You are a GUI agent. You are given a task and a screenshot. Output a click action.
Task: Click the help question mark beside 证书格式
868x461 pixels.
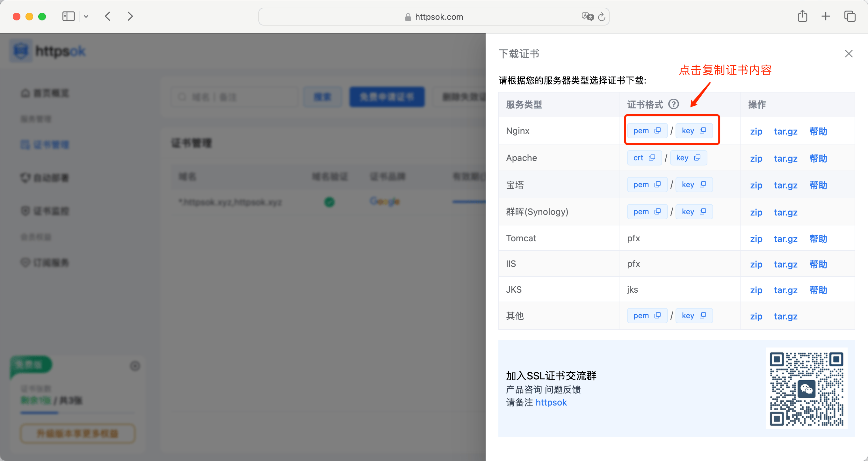point(673,104)
